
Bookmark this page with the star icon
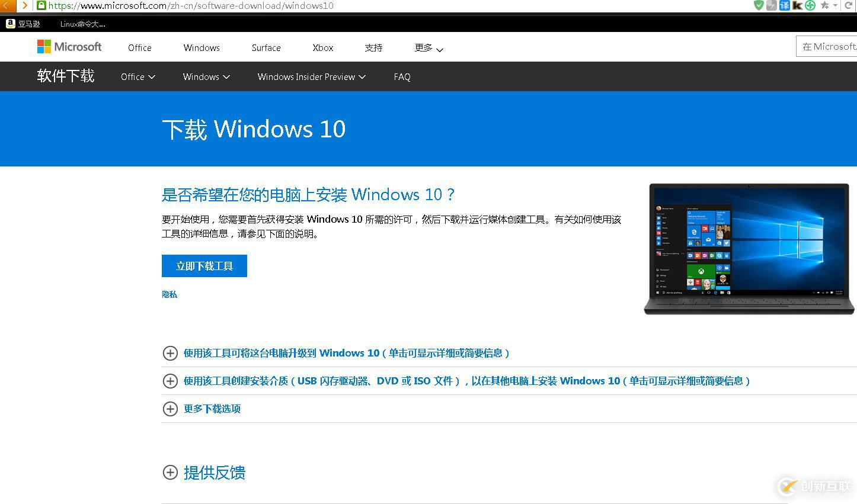[824, 5]
